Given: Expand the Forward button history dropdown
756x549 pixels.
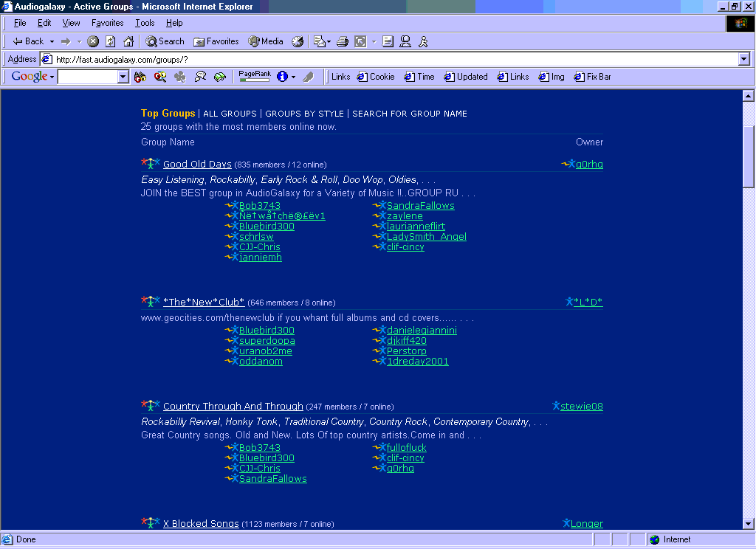Looking at the screenshot, I should (x=80, y=41).
